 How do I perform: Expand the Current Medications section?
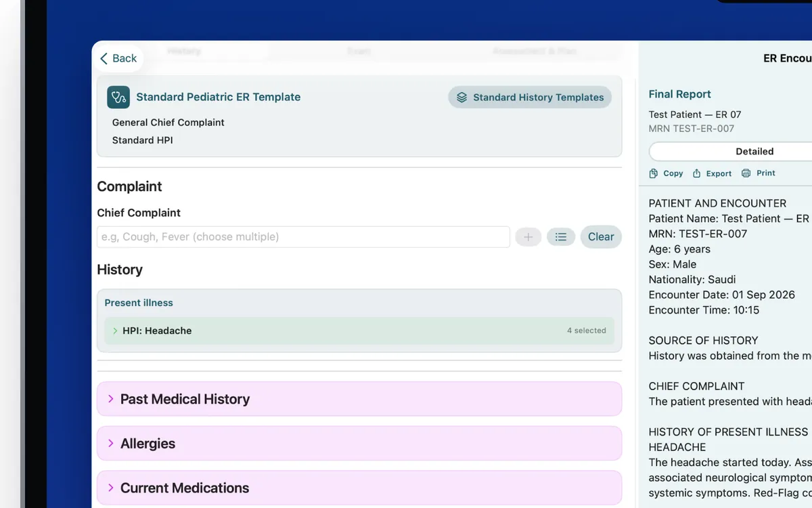click(359, 488)
